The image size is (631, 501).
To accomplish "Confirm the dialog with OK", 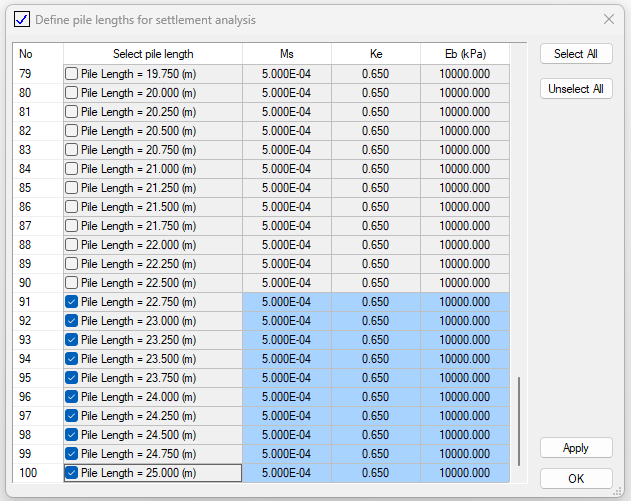I will (x=576, y=478).
